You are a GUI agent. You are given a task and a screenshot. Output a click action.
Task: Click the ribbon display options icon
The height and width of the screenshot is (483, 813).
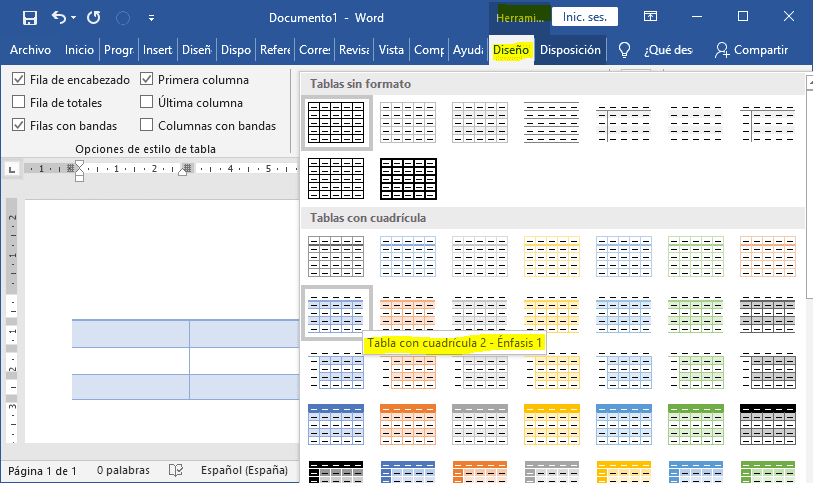(650, 17)
